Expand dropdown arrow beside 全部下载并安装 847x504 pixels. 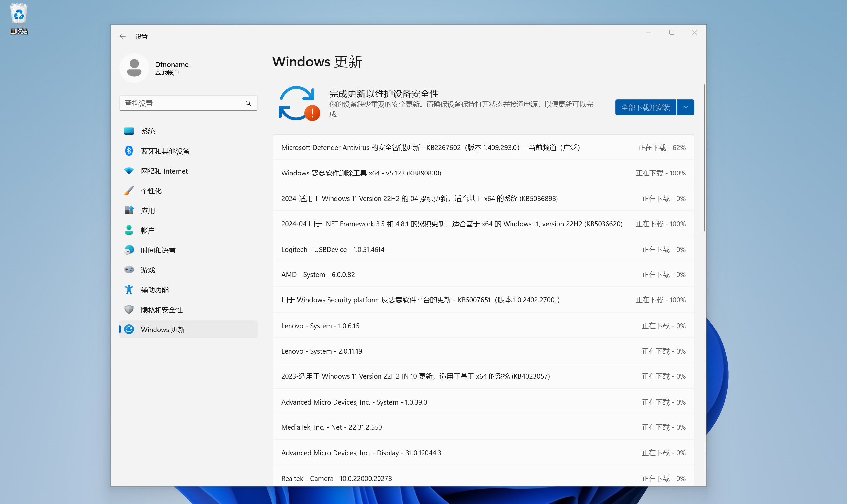(686, 108)
